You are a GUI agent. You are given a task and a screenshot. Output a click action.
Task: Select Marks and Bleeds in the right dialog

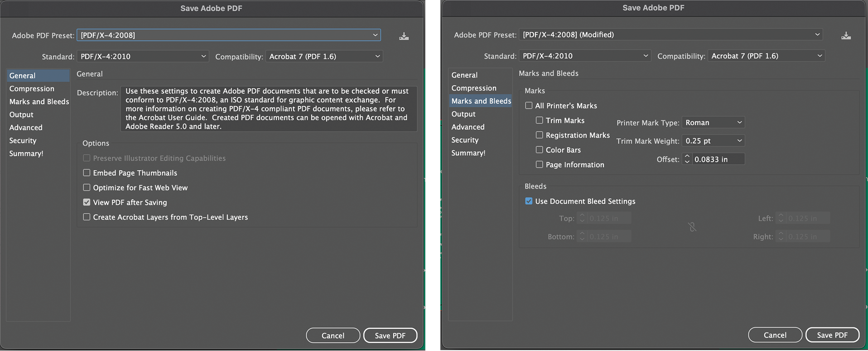[x=481, y=101]
